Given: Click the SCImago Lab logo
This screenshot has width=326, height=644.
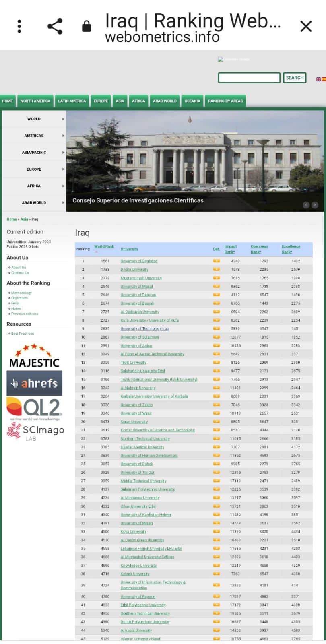Looking at the screenshot, I should [x=35, y=431].
